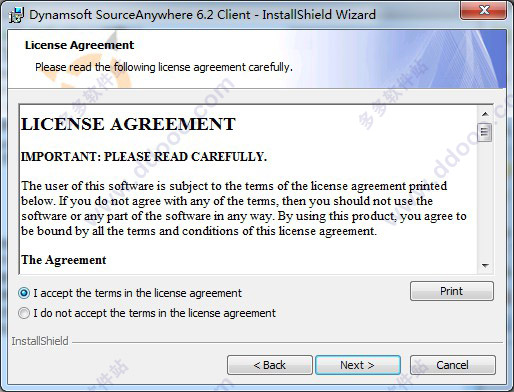Click the "Dynamsoft SourceAnywhere 6.2 Client" title bar text
The width and height of the screenshot is (514, 392).
pos(139,15)
